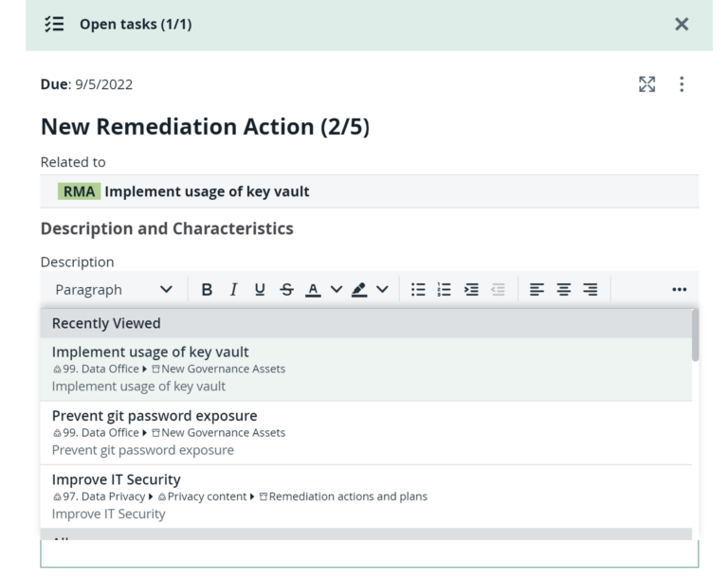Apply the font color button
This screenshot has width=728, height=578.
click(x=313, y=290)
